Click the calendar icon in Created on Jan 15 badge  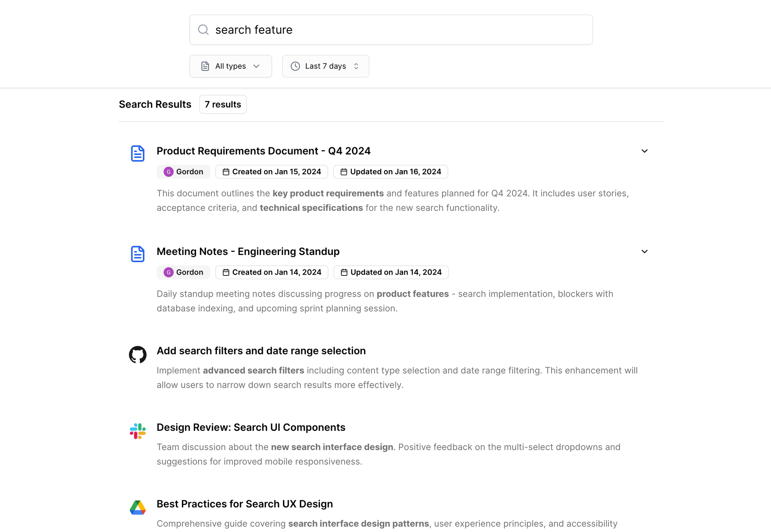click(226, 172)
